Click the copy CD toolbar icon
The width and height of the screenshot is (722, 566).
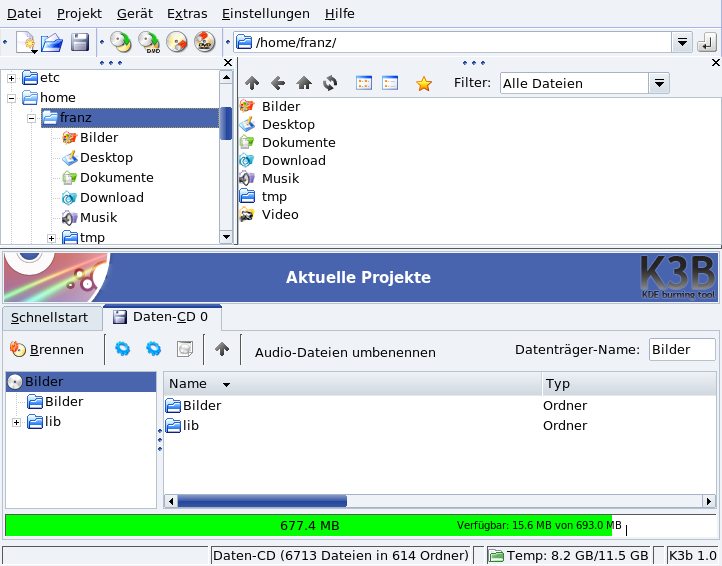[120, 42]
